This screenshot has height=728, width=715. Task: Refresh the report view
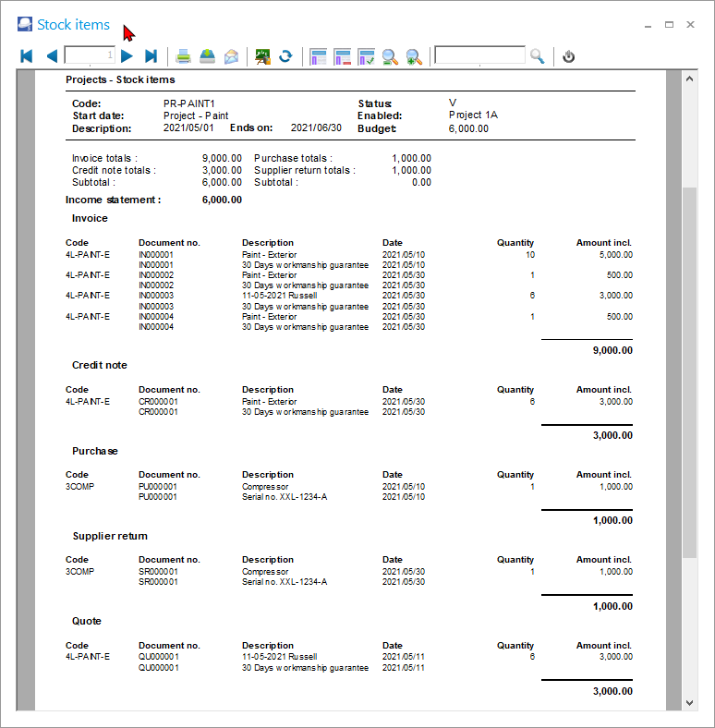click(x=285, y=56)
